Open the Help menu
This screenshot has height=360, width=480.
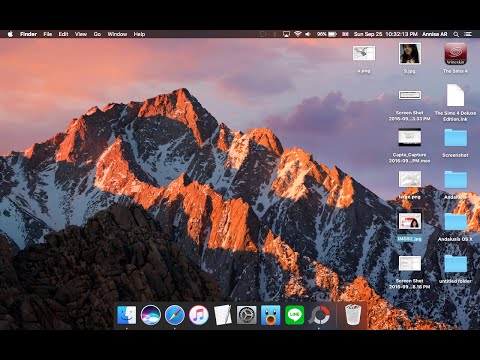(139, 34)
